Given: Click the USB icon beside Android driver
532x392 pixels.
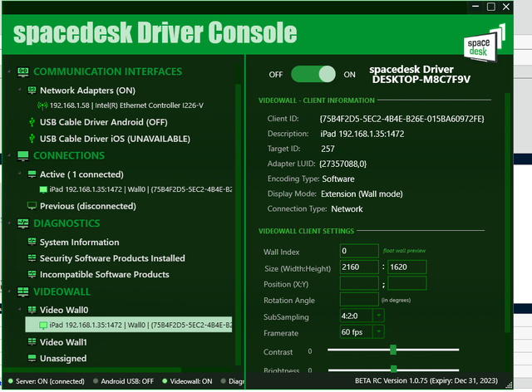Looking at the screenshot, I should [32, 122].
